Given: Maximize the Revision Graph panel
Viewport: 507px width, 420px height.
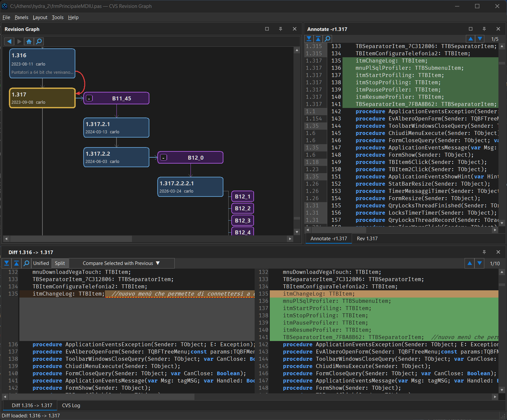Looking at the screenshot, I should [x=267, y=29].
